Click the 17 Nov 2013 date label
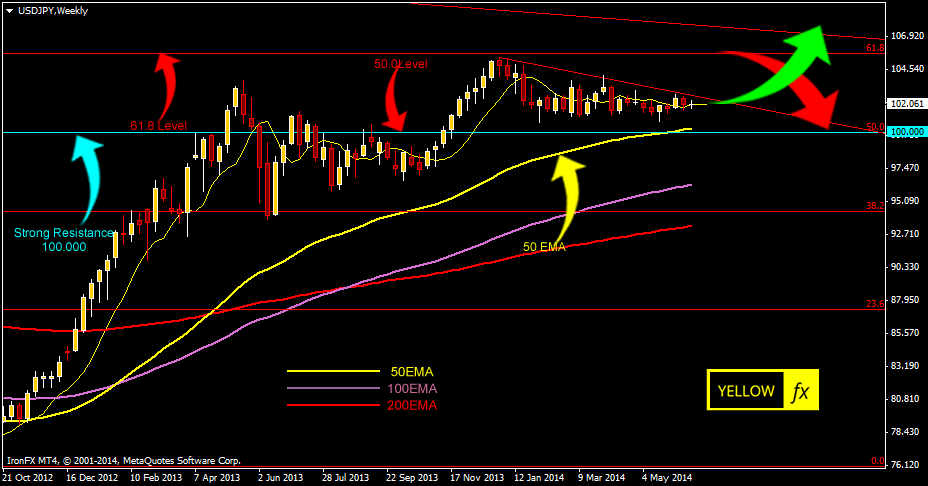The image size is (928, 486). 477,477
